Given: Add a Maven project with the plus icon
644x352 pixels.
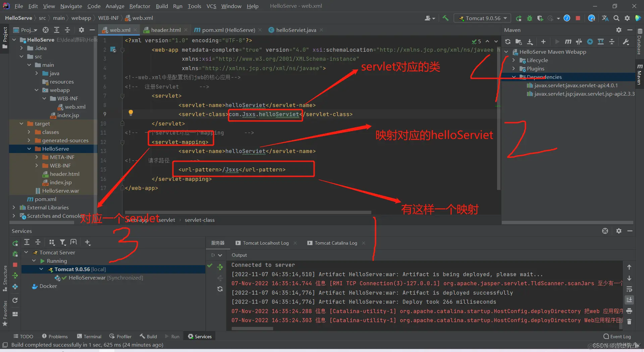Looking at the screenshot, I should [543, 42].
